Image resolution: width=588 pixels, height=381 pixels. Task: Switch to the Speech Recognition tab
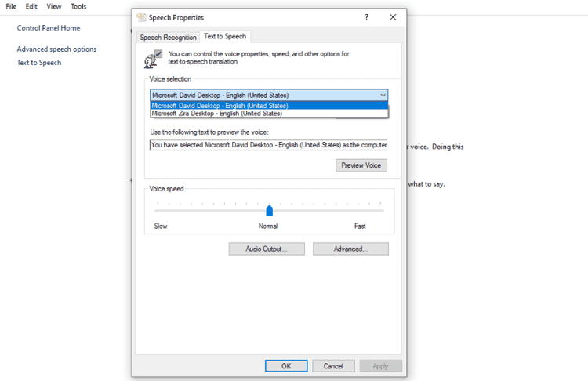(x=168, y=38)
